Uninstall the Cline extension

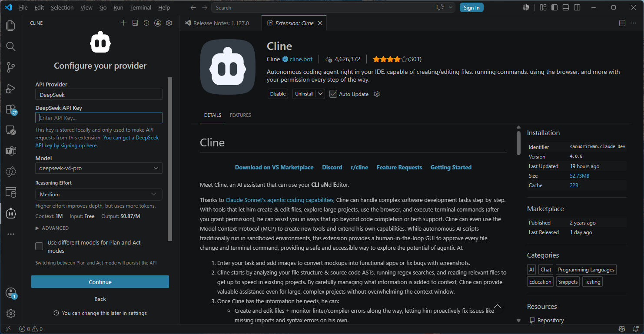tap(304, 94)
